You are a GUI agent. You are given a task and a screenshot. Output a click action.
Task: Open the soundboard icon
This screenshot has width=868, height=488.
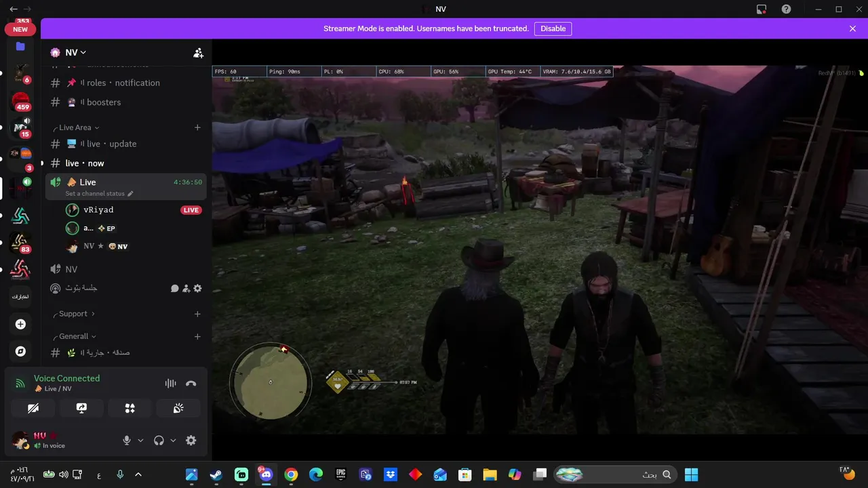178,408
